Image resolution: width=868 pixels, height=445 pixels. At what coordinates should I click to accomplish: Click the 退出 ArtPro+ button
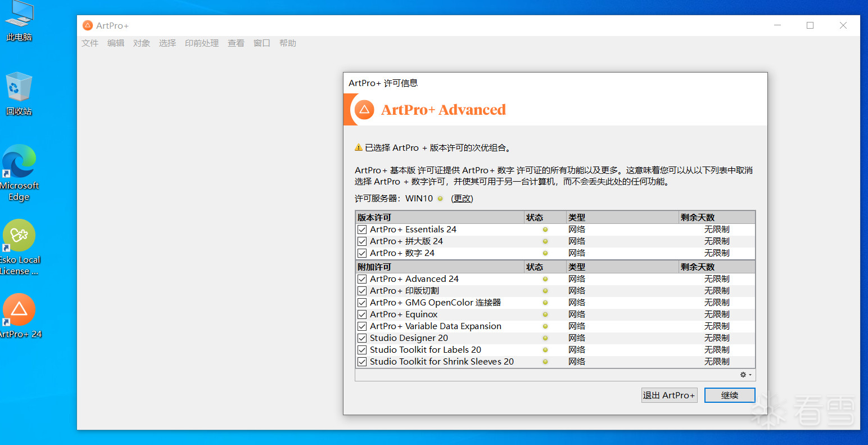[669, 395]
